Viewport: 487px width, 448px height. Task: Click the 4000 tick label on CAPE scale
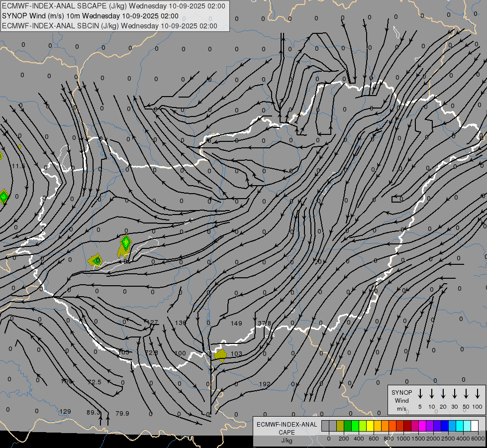point(463,439)
